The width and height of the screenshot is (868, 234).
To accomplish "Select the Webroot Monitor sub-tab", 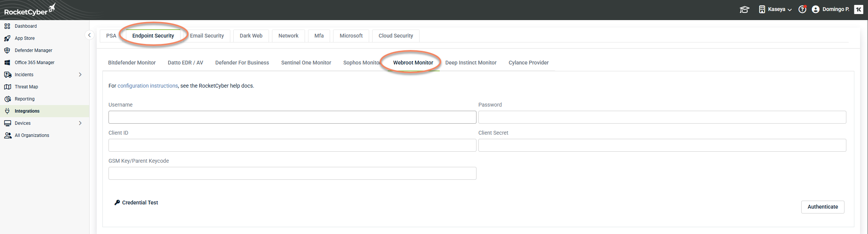I will pos(413,63).
